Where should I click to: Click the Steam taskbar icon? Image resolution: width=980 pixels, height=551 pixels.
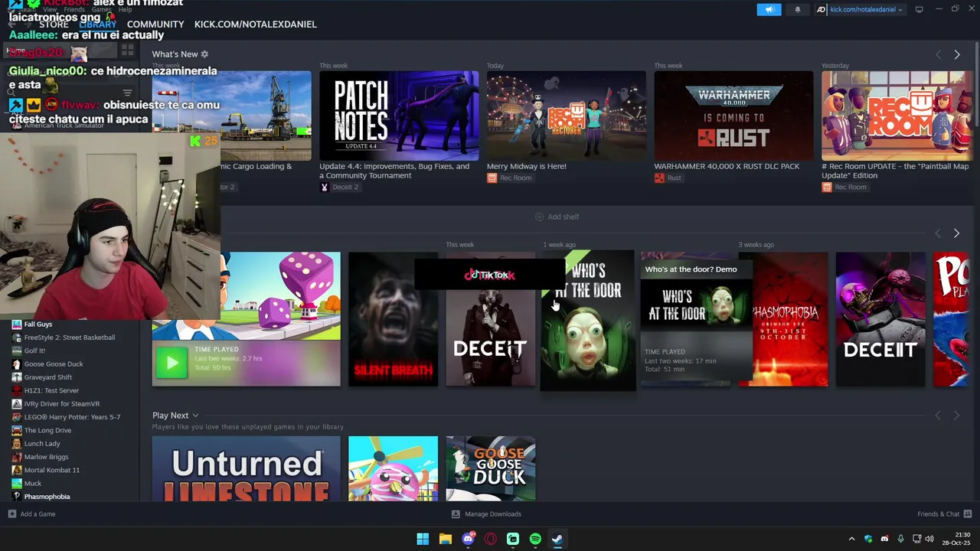pos(557,539)
